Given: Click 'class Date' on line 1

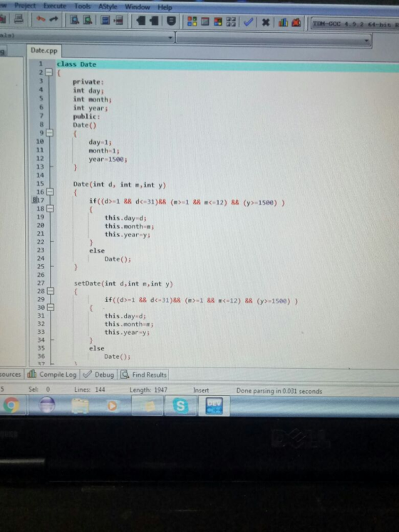Looking at the screenshot, I should click(x=76, y=64).
